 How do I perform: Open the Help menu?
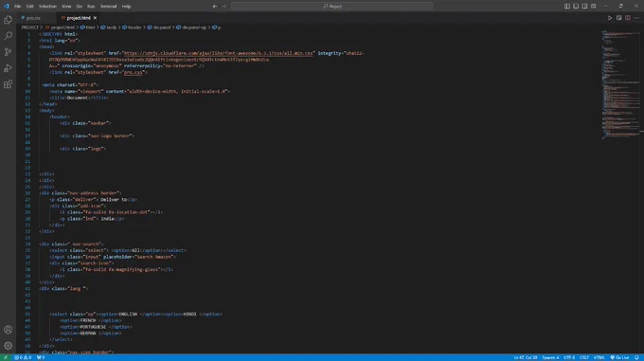click(126, 7)
